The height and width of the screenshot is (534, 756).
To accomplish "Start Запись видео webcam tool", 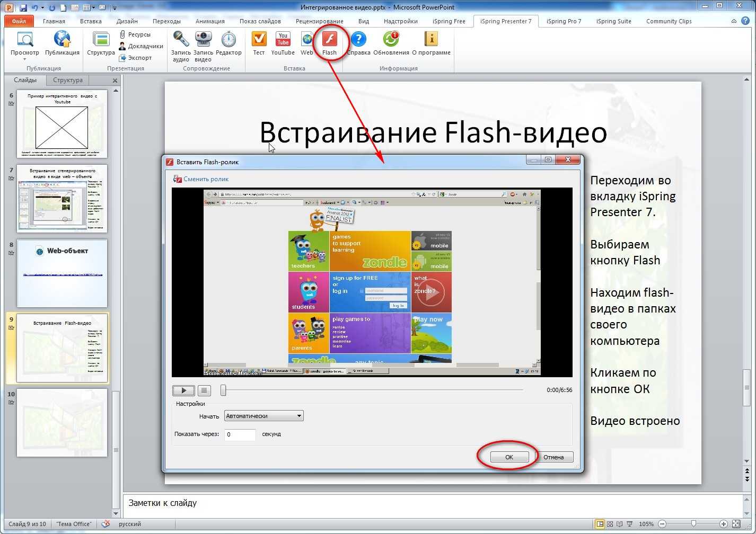I will [203, 46].
